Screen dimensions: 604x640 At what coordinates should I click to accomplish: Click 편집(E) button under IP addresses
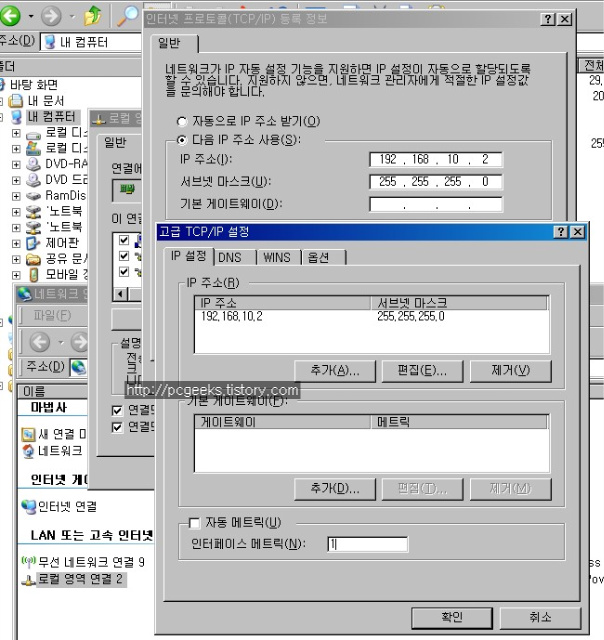pos(422,371)
